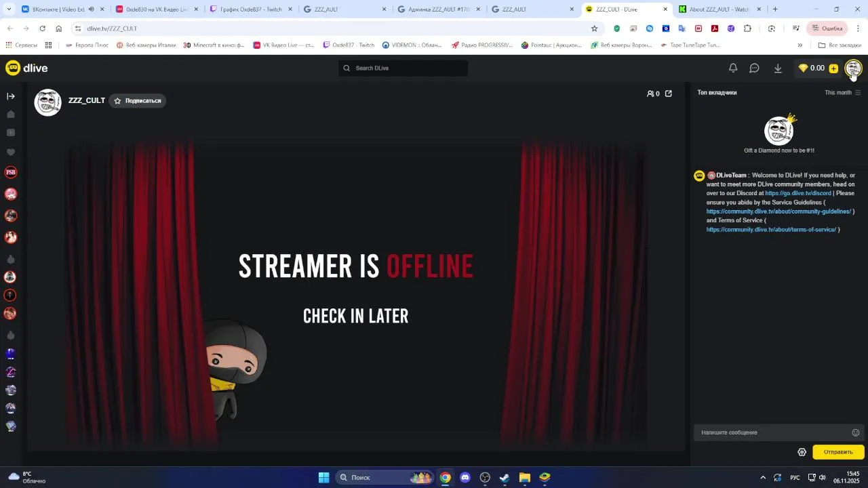Image resolution: width=868 pixels, height=488 pixels.
Task: Open the diamond balance 0.00 display
Action: coord(811,68)
